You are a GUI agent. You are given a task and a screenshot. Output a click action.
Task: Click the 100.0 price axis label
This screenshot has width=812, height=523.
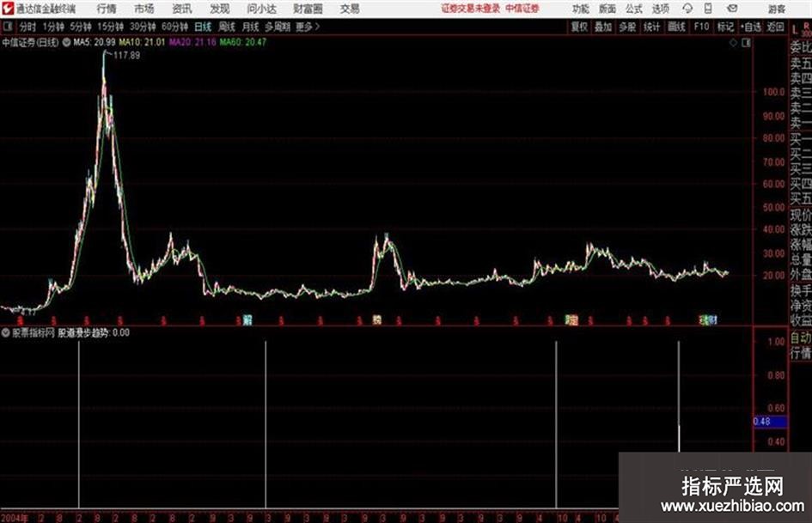[x=773, y=92]
